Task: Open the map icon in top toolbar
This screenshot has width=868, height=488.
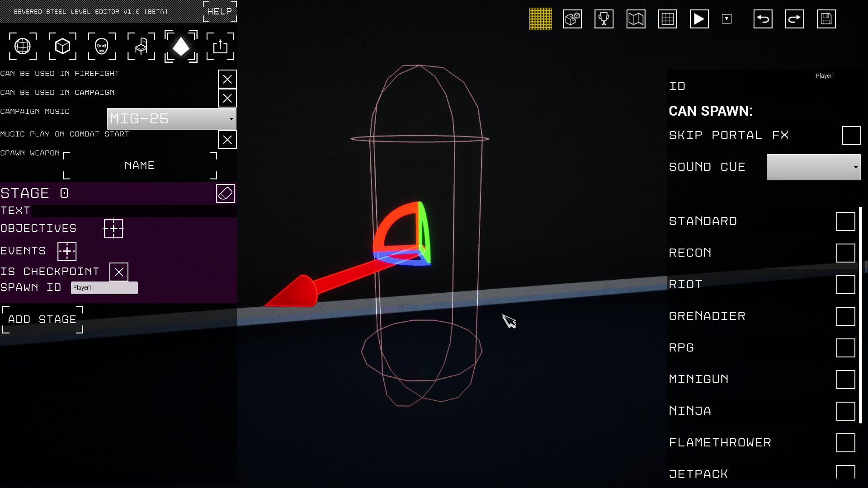Action: (x=636, y=19)
